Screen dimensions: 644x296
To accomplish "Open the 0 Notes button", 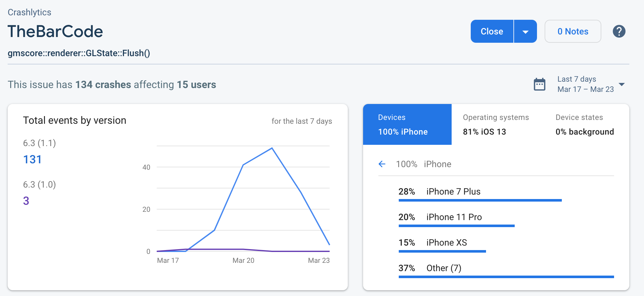I will pos(573,31).
